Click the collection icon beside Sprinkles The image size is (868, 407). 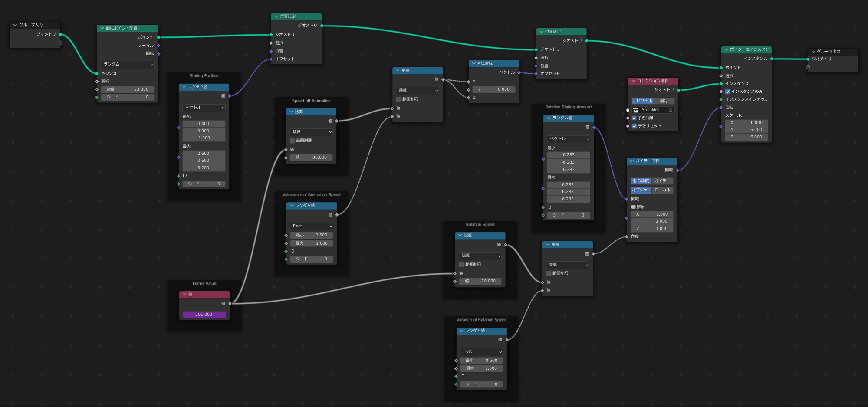[636, 110]
